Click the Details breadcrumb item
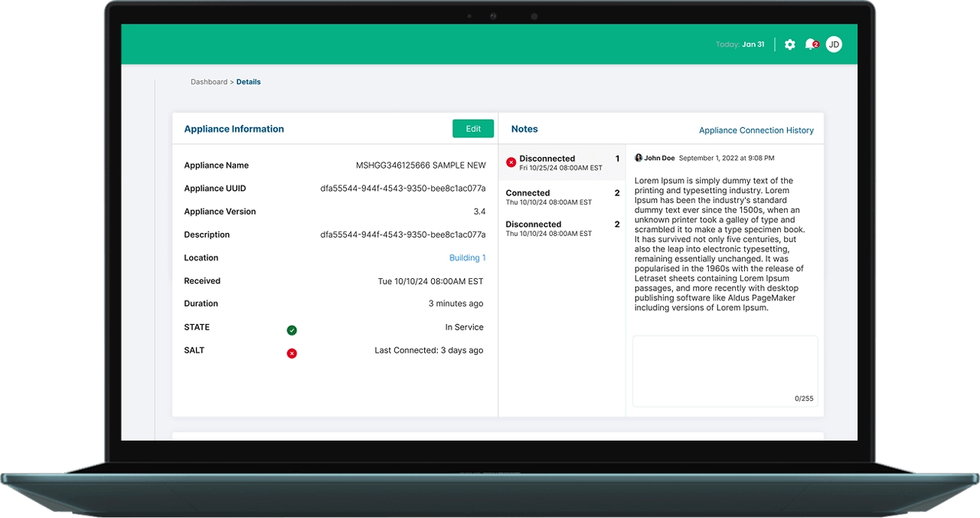This screenshot has width=980, height=518. pos(248,82)
